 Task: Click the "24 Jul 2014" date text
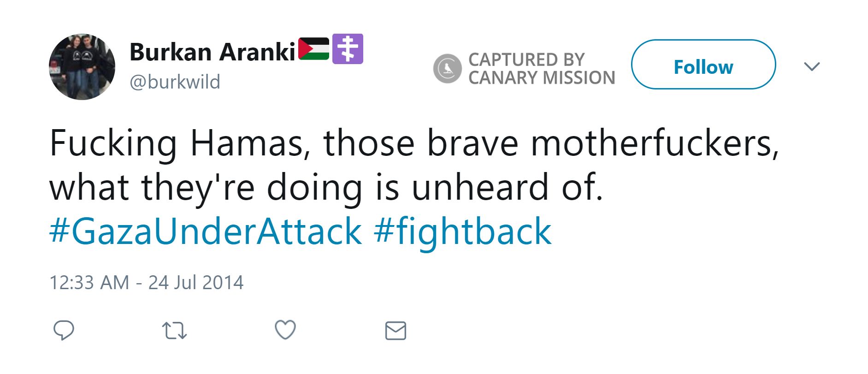(195, 283)
